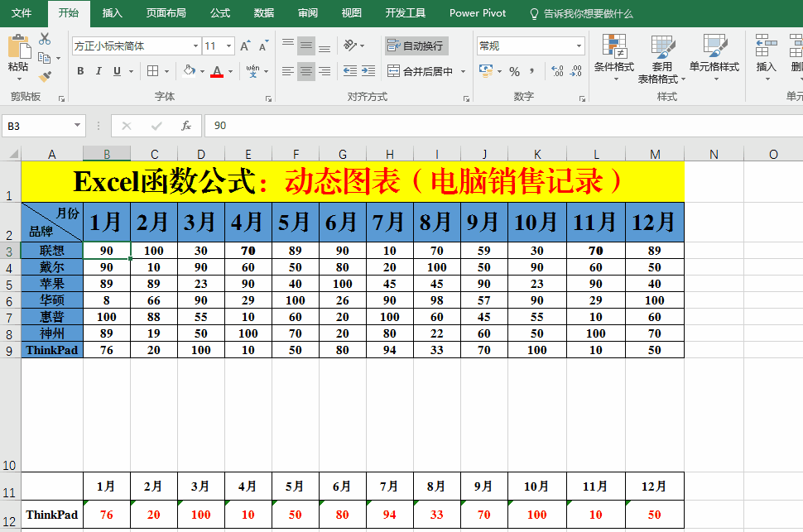The image size is (803, 532).
Task: Click the percent style icon
Action: (514, 71)
